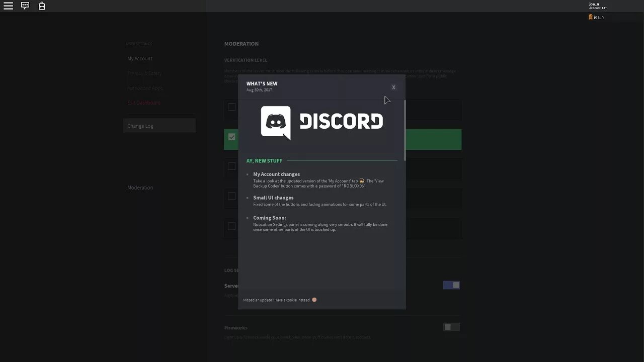The width and height of the screenshot is (644, 362).
Task: Open the backpack inventory icon
Action: tap(42, 6)
